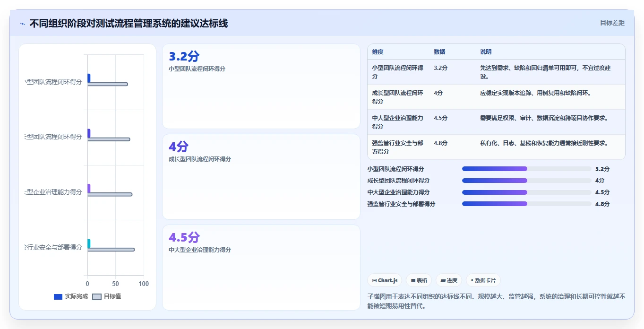Click table cell 强监管行业安全与部署得分 in 维度 column
This screenshot has width=644, height=329.
point(398,147)
